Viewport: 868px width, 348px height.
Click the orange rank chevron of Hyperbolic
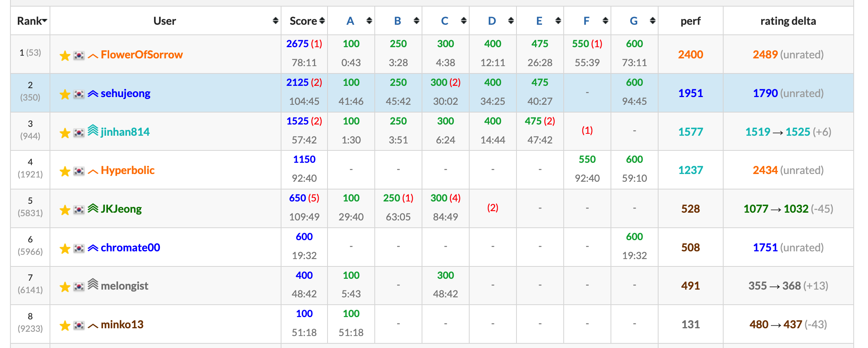93,172
